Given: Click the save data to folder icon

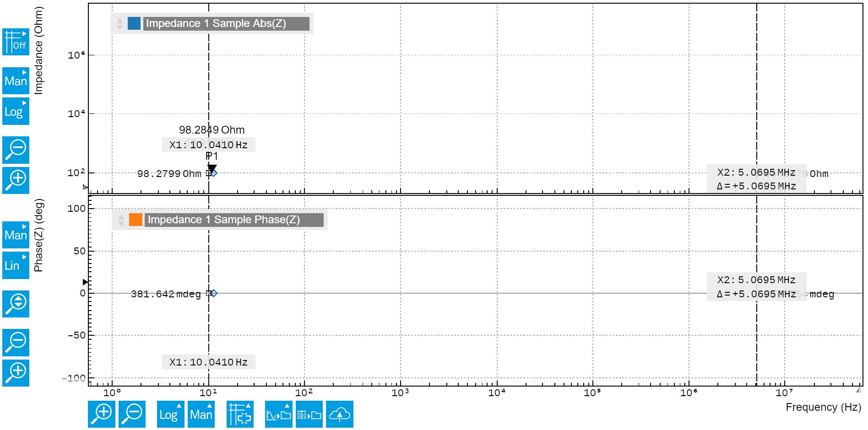Looking at the screenshot, I should click(309, 414).
